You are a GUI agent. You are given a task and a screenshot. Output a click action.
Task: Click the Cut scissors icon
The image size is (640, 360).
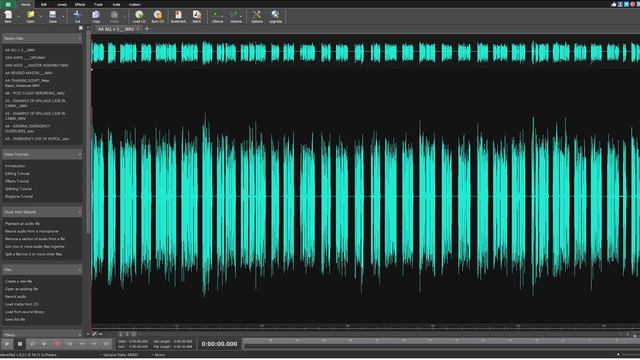tap(77, 16)
